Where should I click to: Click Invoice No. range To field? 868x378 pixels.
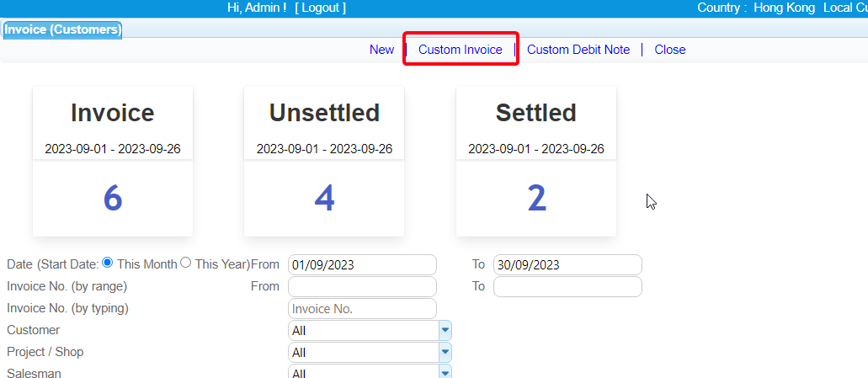567,286
